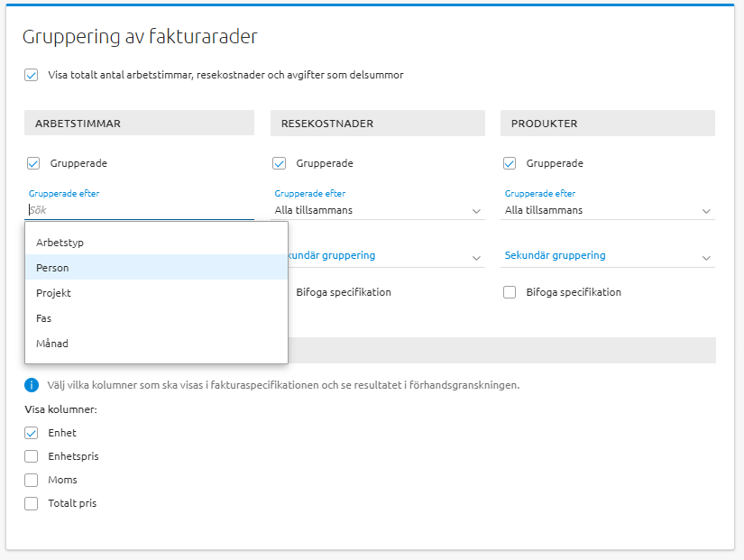Screen dimensions: 744x560
Task: Click the blue info icon
Action: 32,385
